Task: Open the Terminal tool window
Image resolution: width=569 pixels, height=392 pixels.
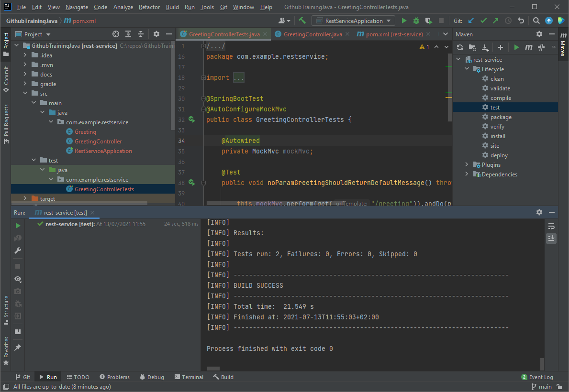Action: (x=189, y=377)
